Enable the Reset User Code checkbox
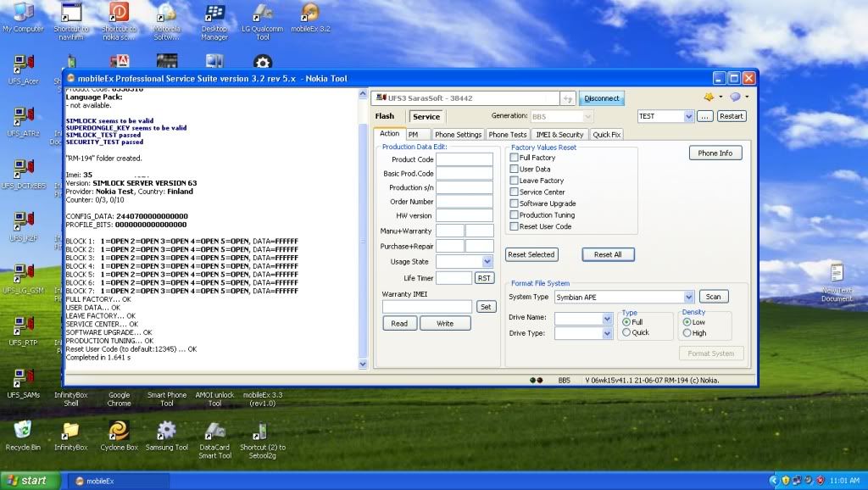Viewport: 868px width, 490px height. [514, 226]
